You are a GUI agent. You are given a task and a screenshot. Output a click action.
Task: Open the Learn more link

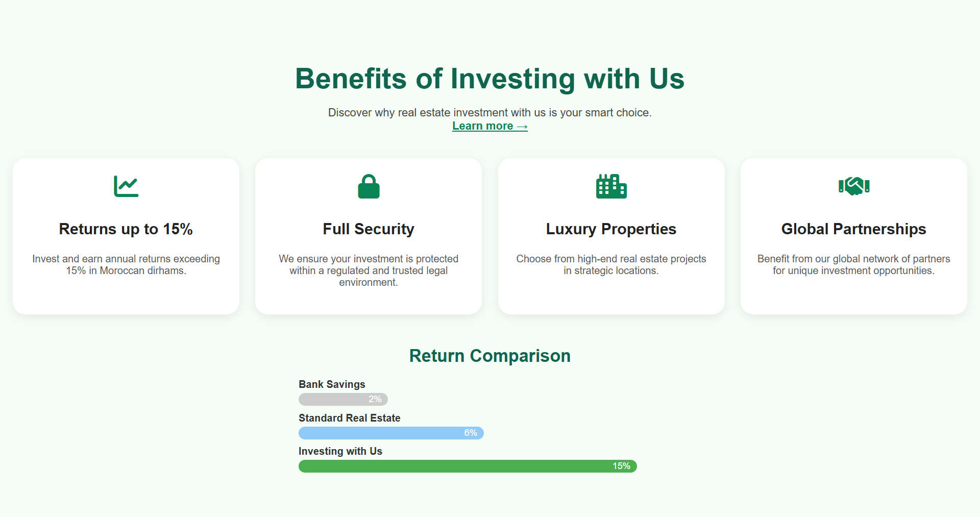coord(489,126)
